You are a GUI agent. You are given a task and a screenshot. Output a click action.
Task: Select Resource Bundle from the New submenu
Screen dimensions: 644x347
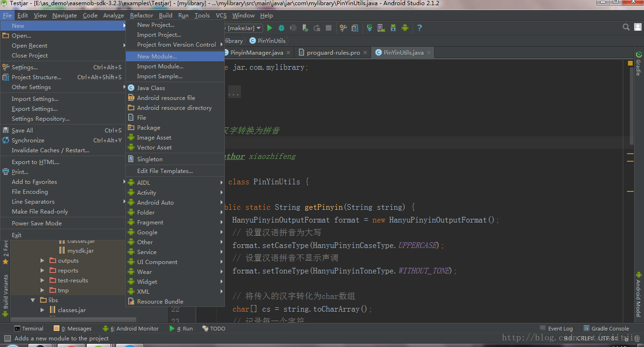175,301
